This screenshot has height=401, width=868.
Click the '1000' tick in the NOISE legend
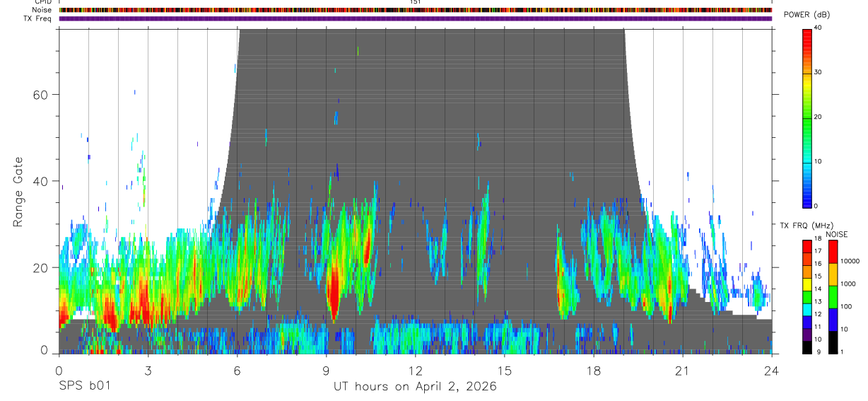(x=848, y=284)
